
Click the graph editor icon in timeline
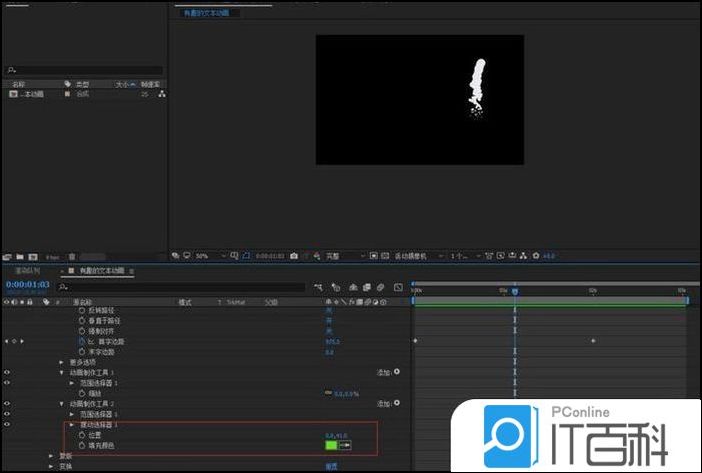(397, 288)
